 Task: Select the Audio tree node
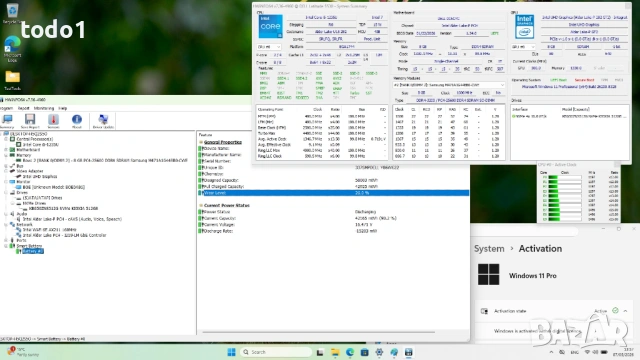coord(22,213)
